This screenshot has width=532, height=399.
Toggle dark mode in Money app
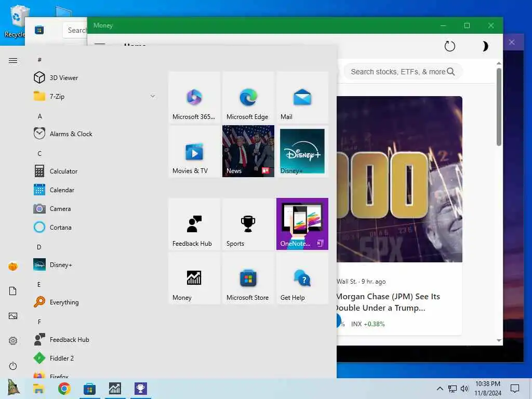click(485, 46)
